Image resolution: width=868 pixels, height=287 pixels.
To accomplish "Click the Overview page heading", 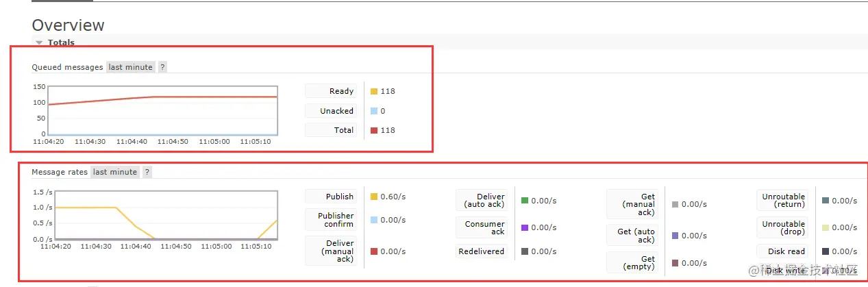I will pyautogui.click(x=68, y=25).
